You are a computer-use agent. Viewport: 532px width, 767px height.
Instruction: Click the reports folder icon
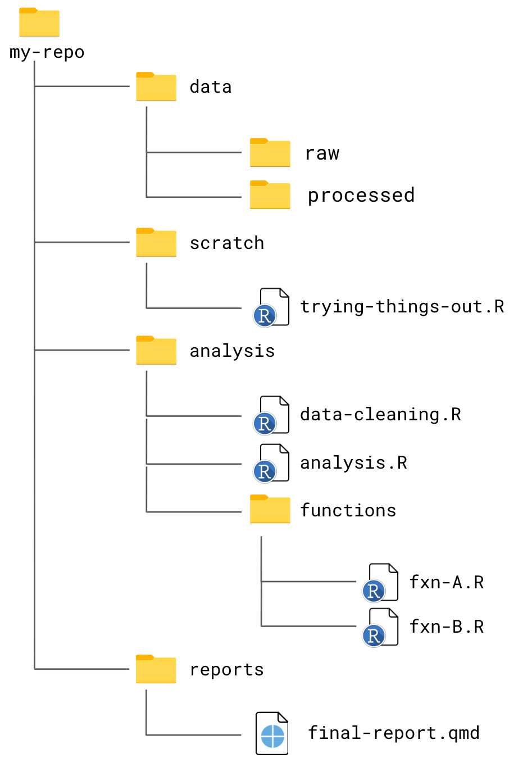(156, 669)
